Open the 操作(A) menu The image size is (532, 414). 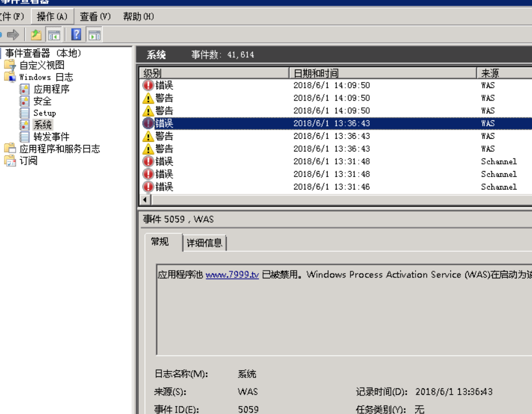coord(52,16)
